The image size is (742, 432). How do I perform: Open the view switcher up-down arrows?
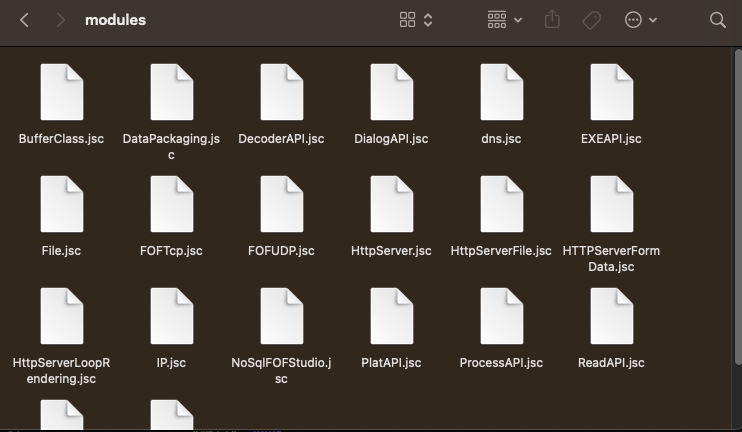click(x=428, y=20)
